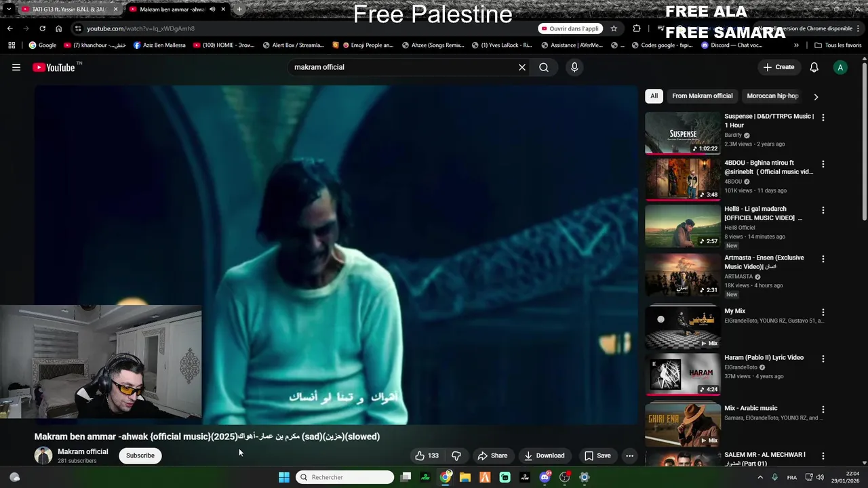The width and height of the screenshot is (868, 488).
Task: Click the Rechercher taskbar search box
Action: tap(345, 477)
